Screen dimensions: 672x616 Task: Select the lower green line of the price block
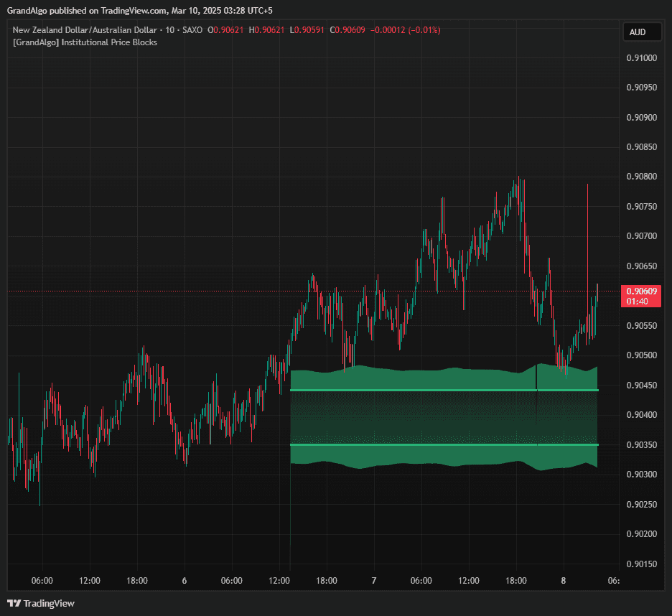point(431,445)
